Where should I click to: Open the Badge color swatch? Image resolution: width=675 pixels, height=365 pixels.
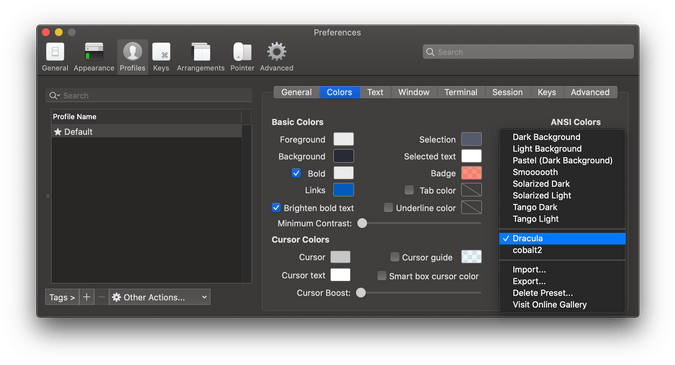click(471, 173)
